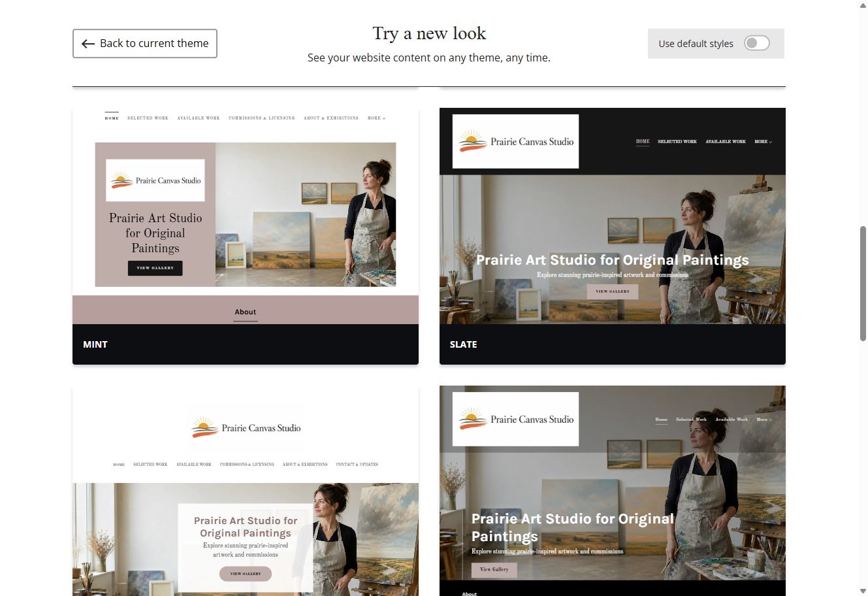
Task: Select the SLATE theme preview thumbnail
Action: tap(613, 216)
